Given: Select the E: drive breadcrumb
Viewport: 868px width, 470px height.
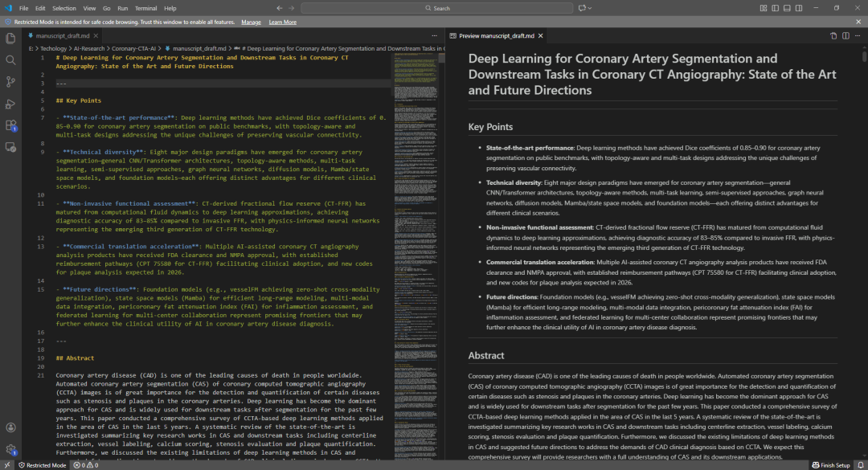Looking at the screenshot, I should (31, 48).
